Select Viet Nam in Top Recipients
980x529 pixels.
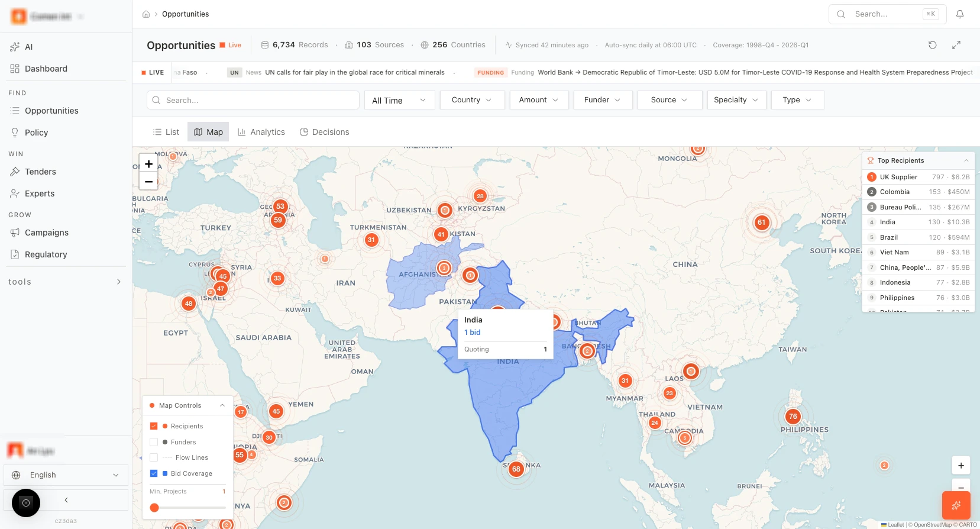918,252
